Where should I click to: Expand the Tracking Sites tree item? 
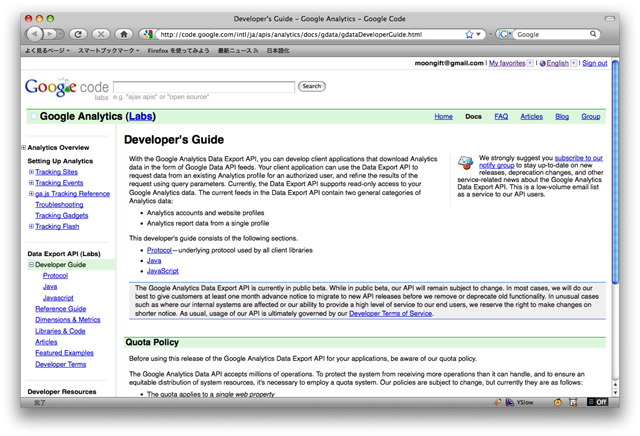point(31,172)
